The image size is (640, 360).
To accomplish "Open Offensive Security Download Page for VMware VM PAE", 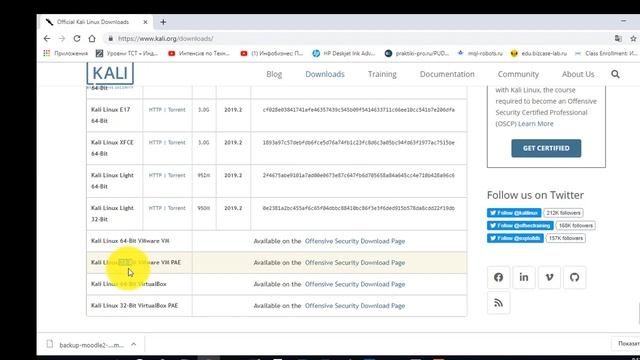I will [355, 263].
